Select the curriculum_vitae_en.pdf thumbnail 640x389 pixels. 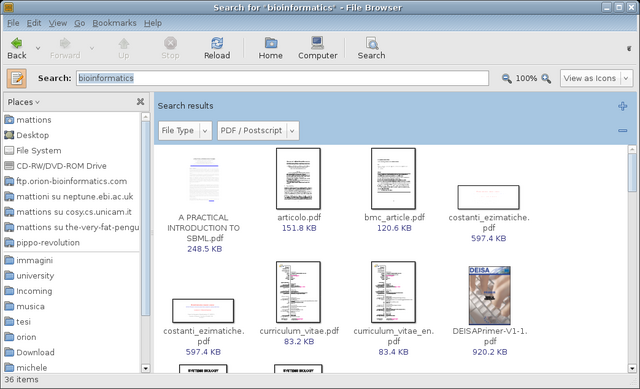[393, 292]
